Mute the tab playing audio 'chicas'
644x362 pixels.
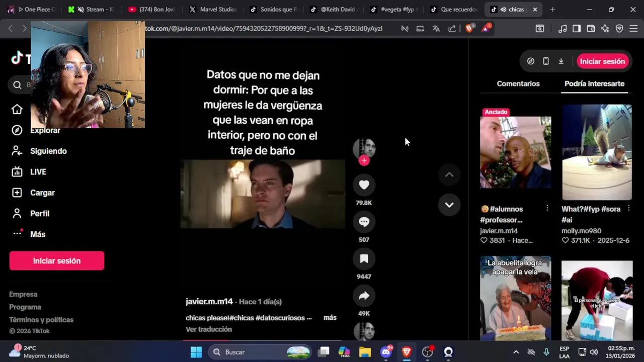(x=503, y=10)
